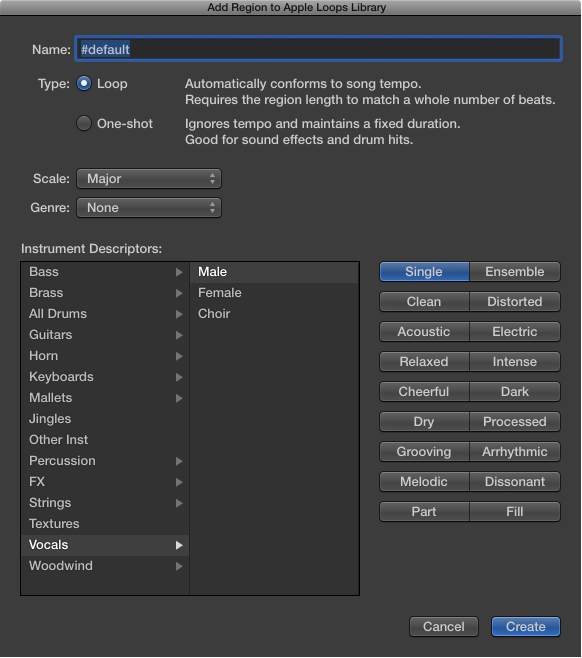Choose Choir vocal subcategory
This screenshot has height=658, width=582.
pos(274,314)
